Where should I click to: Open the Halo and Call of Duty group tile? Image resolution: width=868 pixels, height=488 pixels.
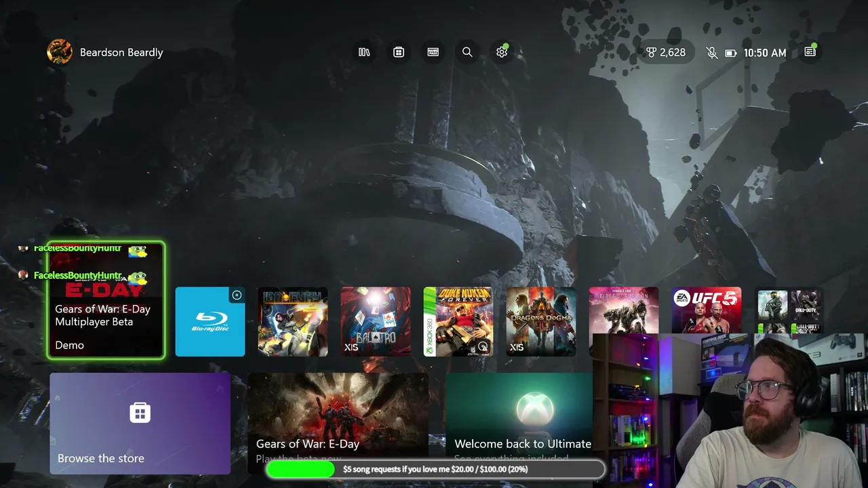pos(789,310)
